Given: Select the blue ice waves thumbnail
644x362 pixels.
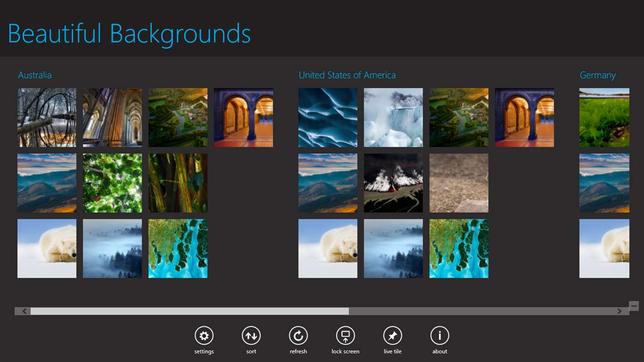Looking at the screenshot, I should click(x=328, y=118).
